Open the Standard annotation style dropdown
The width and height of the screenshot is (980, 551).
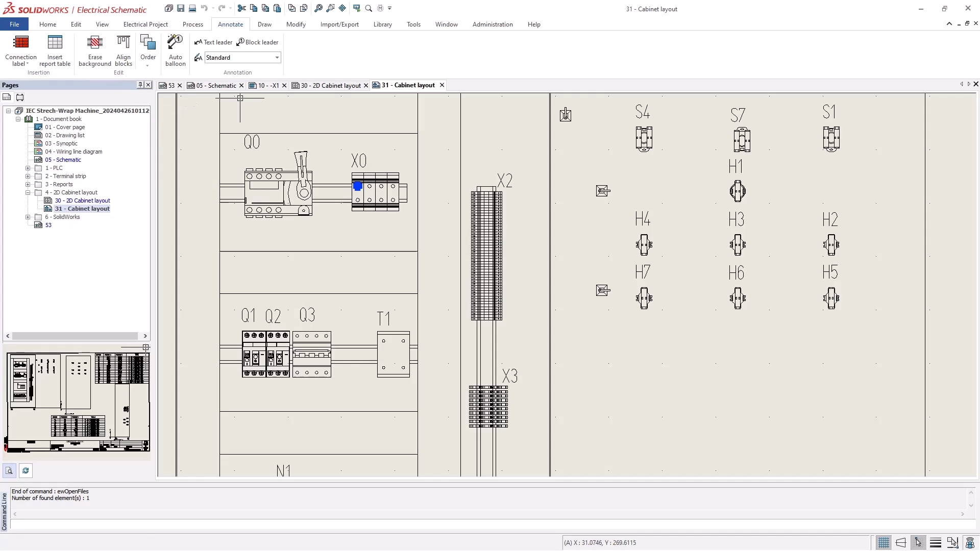(277, 57)
